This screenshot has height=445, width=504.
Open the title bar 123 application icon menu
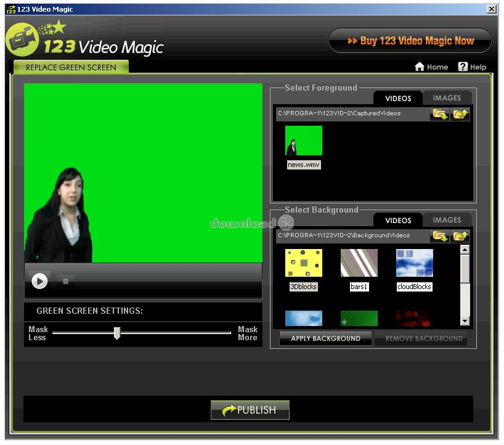coord(11,9)
